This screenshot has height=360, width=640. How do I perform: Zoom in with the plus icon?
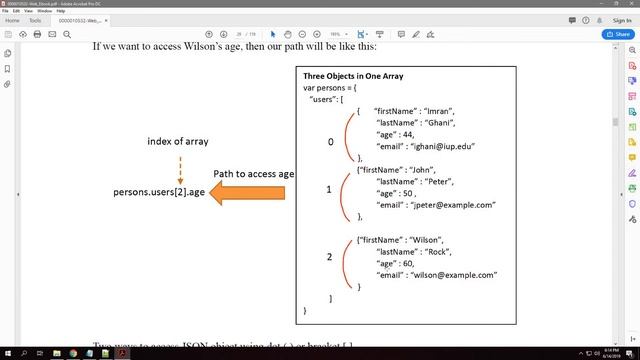pos(317,34)
